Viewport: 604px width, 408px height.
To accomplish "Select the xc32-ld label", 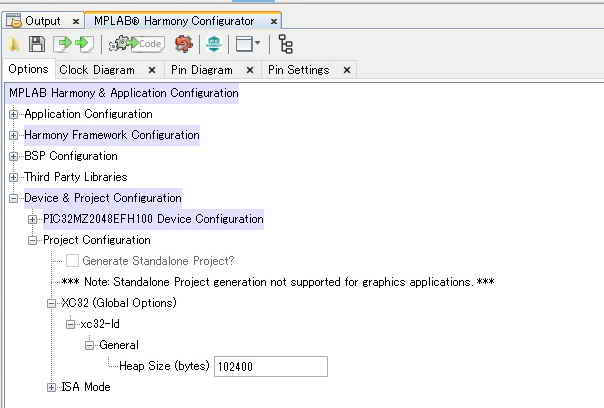I will (100, 324).
